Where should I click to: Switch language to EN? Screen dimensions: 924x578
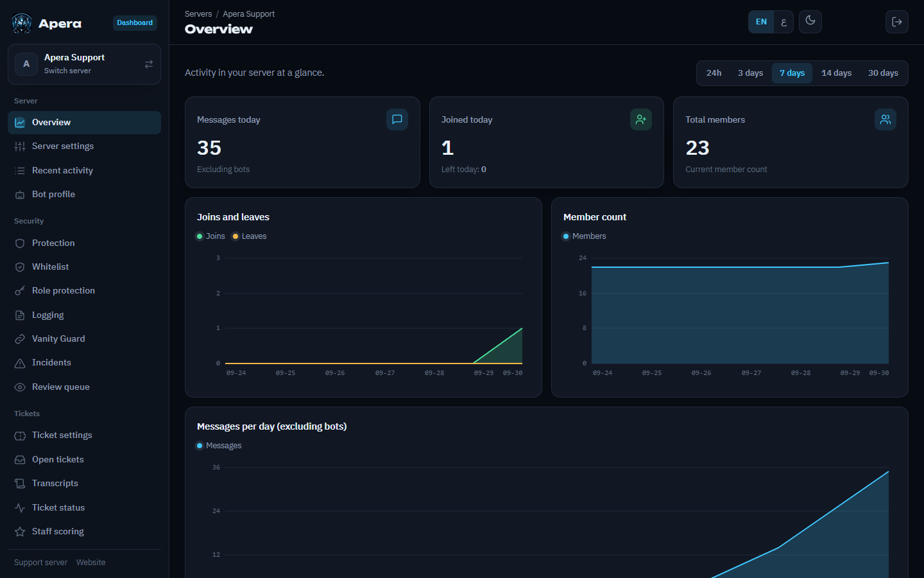[761, 22]
